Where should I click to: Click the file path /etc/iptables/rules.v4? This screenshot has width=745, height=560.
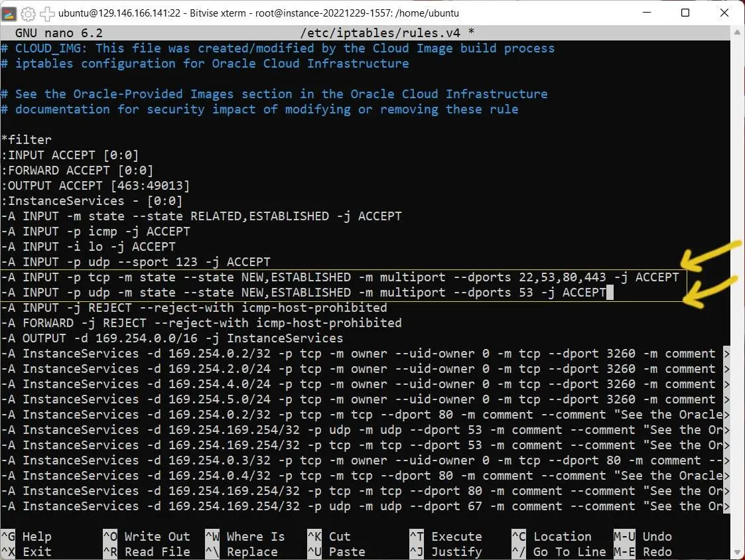(x=380, y=33)
